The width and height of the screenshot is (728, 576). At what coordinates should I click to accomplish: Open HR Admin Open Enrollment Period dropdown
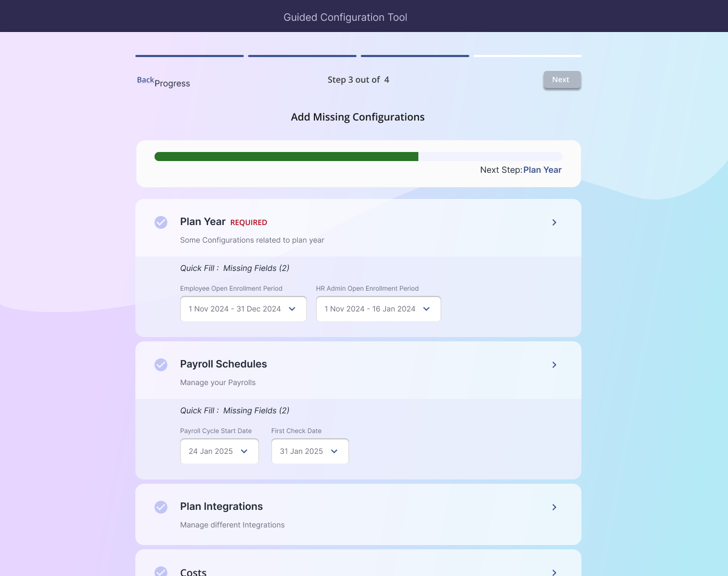pyautogui.click(x=378, y=309)
